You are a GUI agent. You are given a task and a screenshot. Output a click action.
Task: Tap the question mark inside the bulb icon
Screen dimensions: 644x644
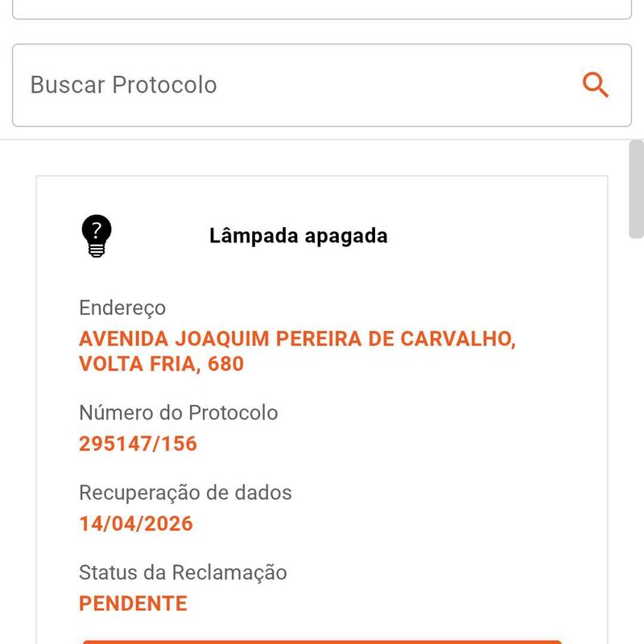[96, 229]
